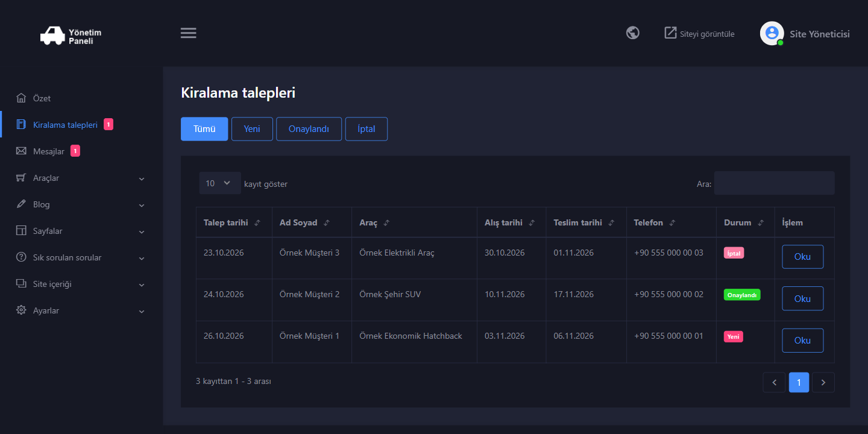Screen dimensions: 868x434
Task: Open the Site Yöneticisi user avatar
Action: tap(772, 33)
